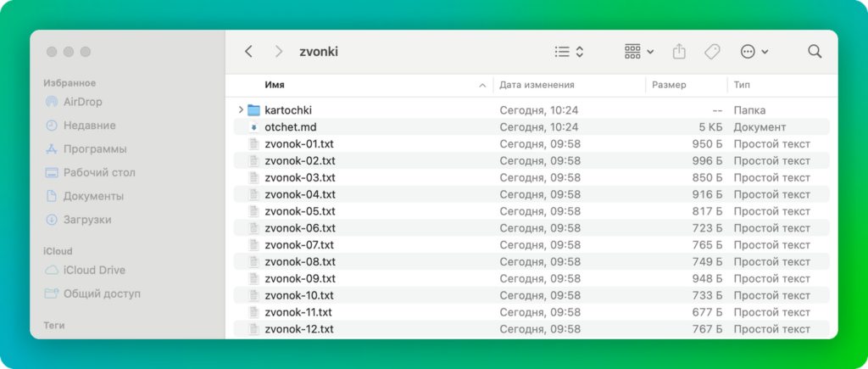Sort by the Имя column header
This screenshot has width=868, height=369.
(275, 85)
